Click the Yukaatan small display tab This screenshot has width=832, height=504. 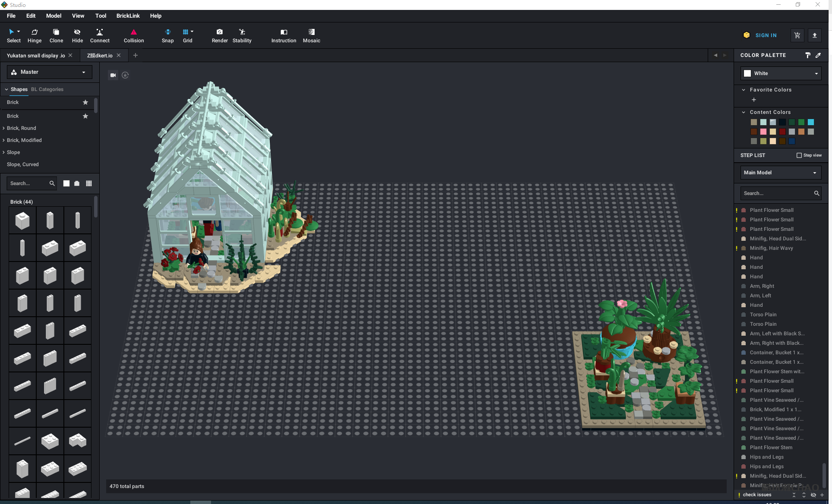tap(37, 55)
